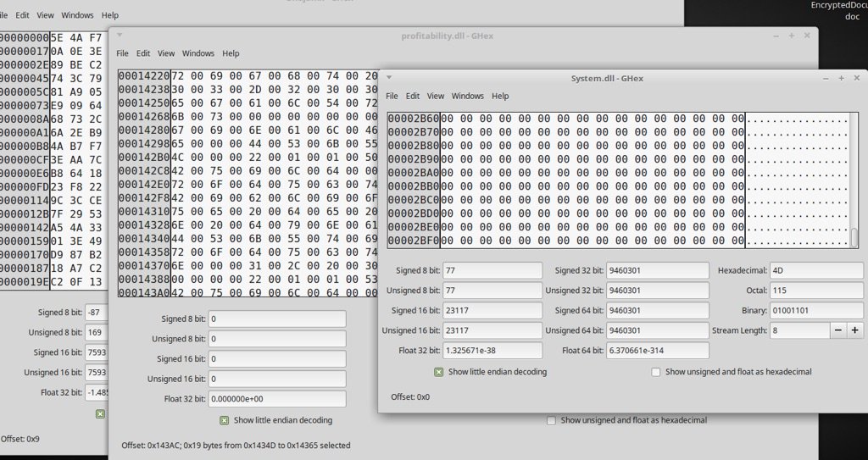Viewport: 868px width, 460px height.
Task: Close the profitability.dll window
Action: click(807, 36)
